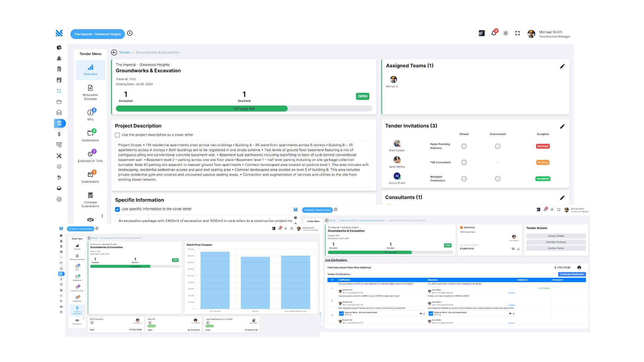
Task: Mark Brad Cooper's invitation as Viewed
Action: (464, 146)
